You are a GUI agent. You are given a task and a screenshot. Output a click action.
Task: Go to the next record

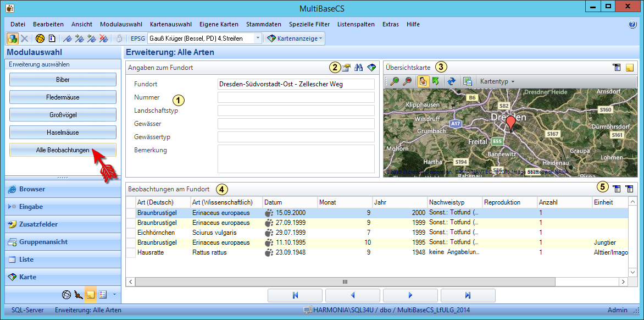pyautogui.click(x=410, y=295)
